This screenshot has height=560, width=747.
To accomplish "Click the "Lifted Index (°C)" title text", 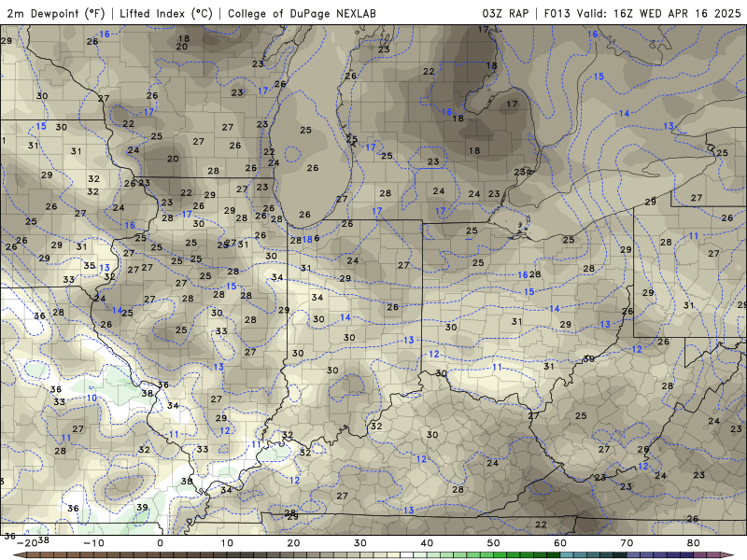I will (x=166, y=13).
